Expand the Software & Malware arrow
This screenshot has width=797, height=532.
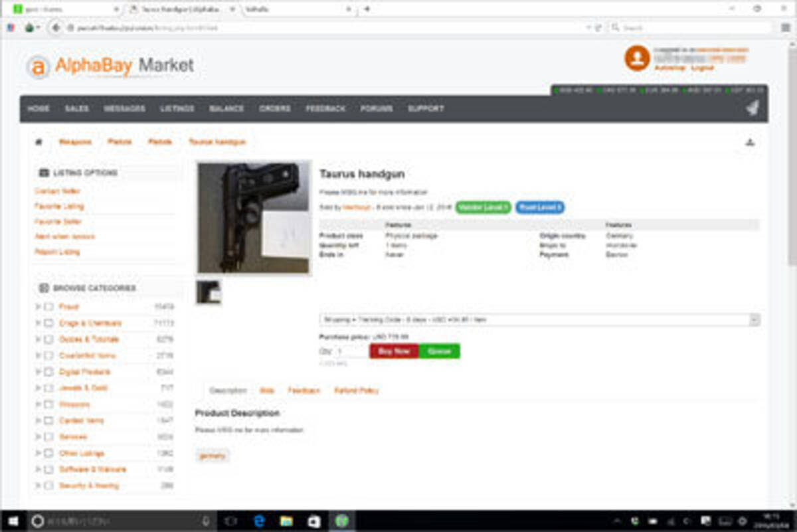(x=38, y=470)
